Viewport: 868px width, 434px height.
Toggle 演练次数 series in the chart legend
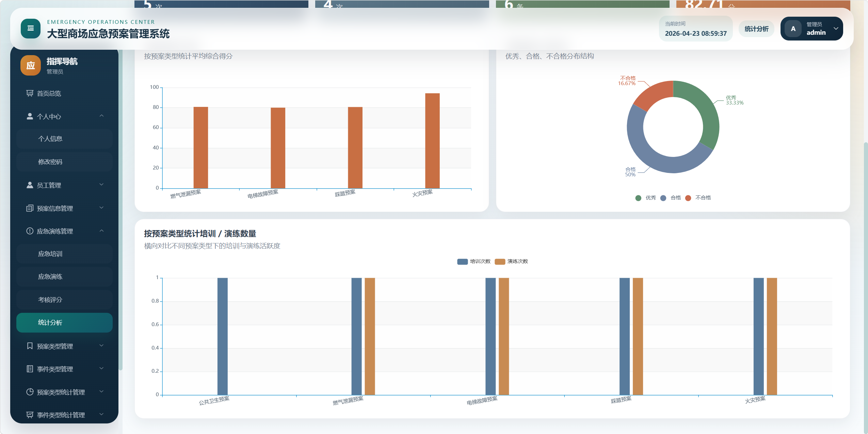(x=511, y=261)
